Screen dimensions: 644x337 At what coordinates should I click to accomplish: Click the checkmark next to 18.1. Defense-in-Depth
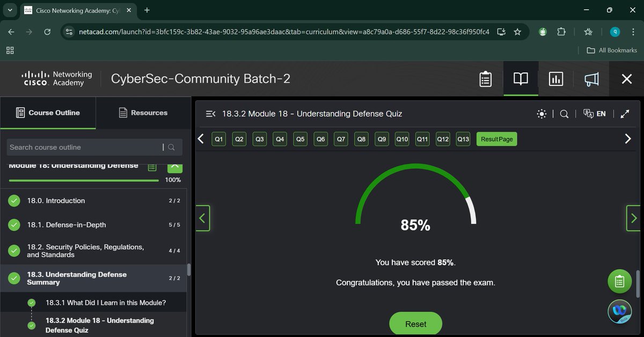coord(14,225)
